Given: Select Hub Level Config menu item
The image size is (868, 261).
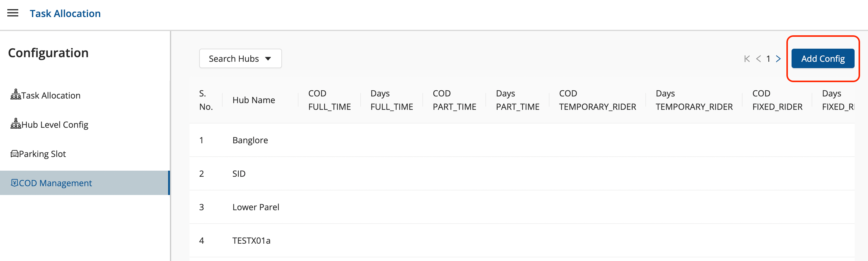Looking at the screenshot, I should click(55, 125).
